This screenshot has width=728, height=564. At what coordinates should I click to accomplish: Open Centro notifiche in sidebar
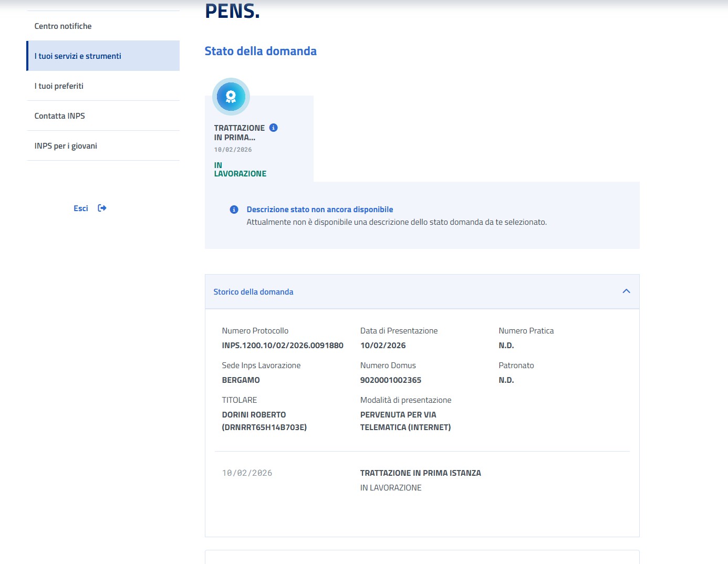point(63,26)
